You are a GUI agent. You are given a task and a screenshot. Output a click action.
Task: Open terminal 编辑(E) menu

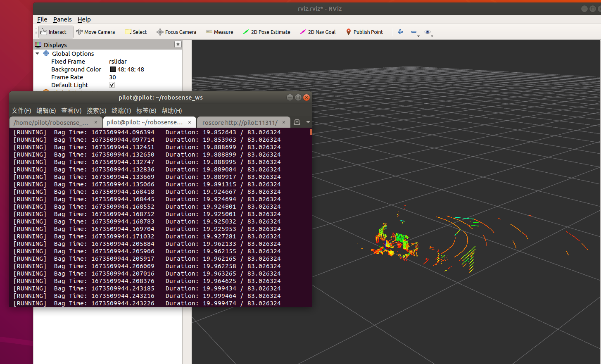46,111
